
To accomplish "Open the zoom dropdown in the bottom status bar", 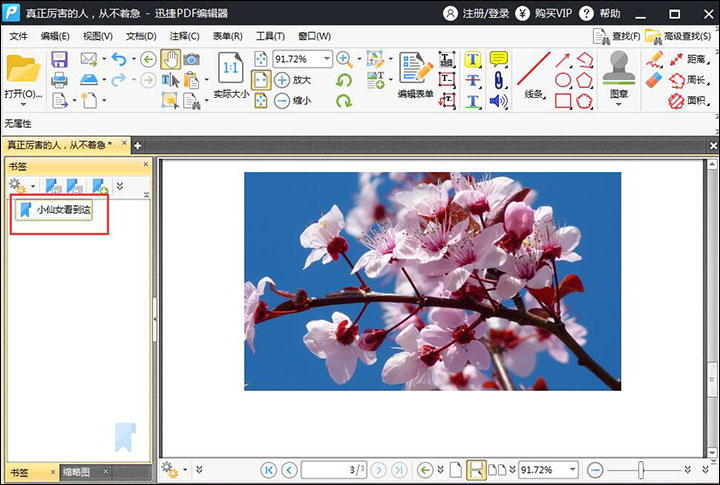I will click(x=573, y=469).
